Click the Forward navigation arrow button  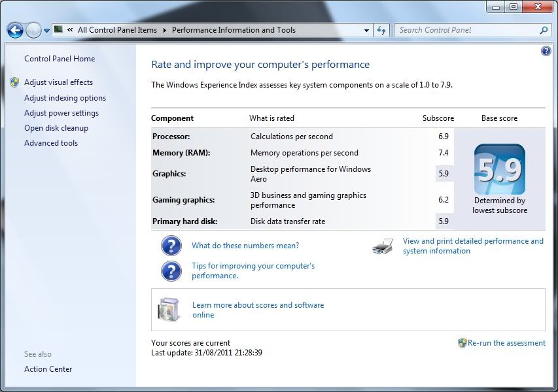[x=33, y=31]
